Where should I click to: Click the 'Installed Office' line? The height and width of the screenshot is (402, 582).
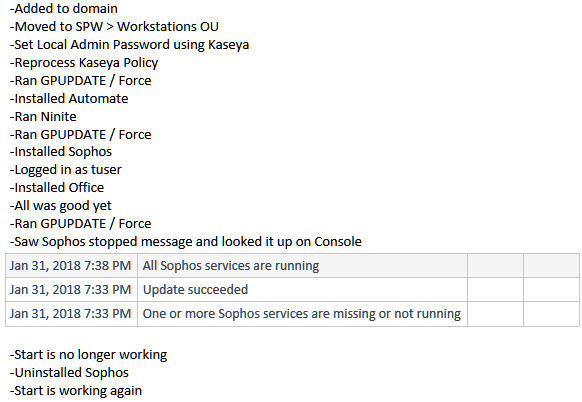coord(57,187)
